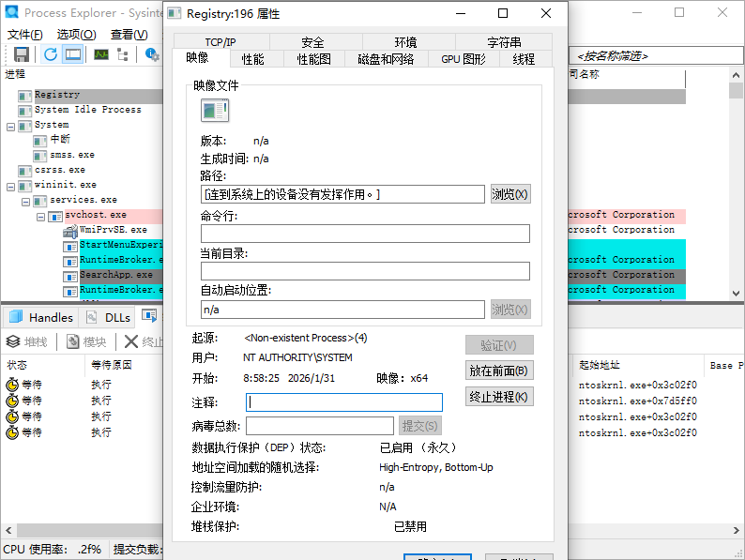Click the Process Explorer title bar icon

[x=11, y=12]
